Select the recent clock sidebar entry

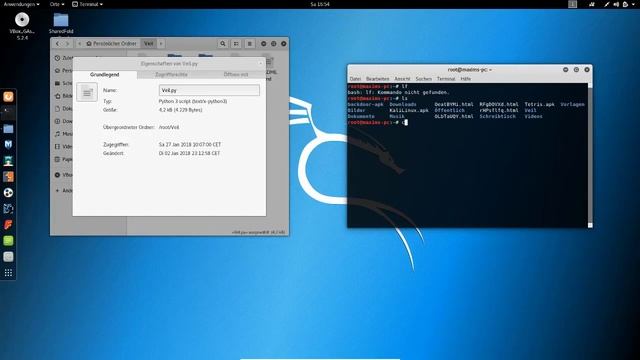point(63,58)
